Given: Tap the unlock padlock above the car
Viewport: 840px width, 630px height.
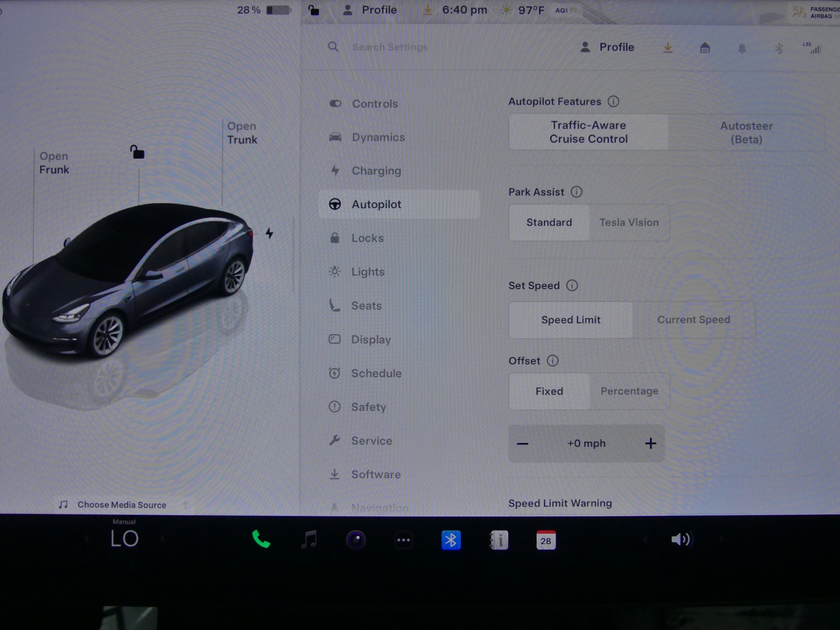Looking at the screenshot, I should click(x=137, y=152).
